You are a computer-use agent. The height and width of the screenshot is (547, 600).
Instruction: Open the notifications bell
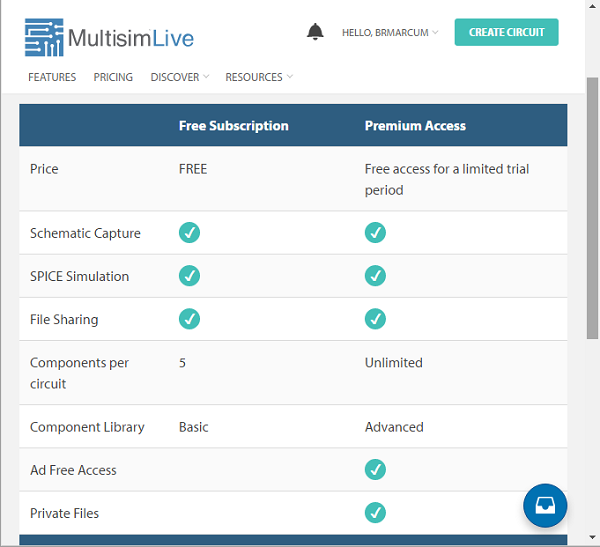point(315,32)
